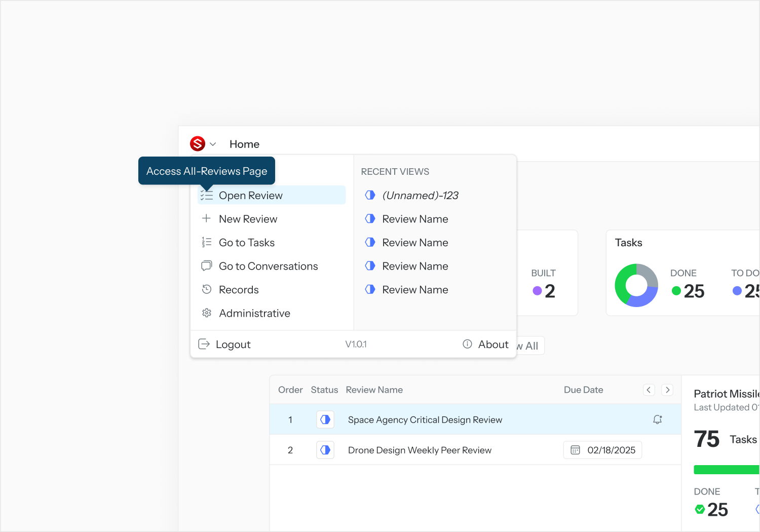
Task: Click bell notification icon on Space Agency row
Action: (x=658, y=420)
